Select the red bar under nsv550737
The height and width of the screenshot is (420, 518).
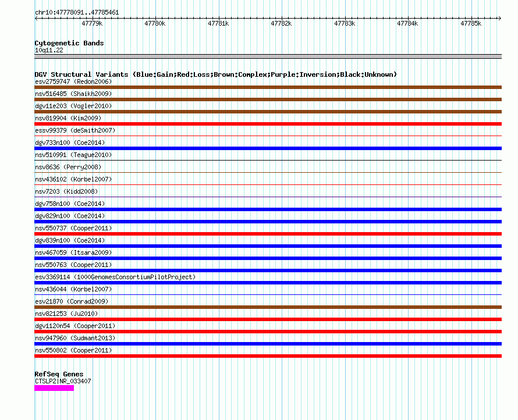(268, 234)
